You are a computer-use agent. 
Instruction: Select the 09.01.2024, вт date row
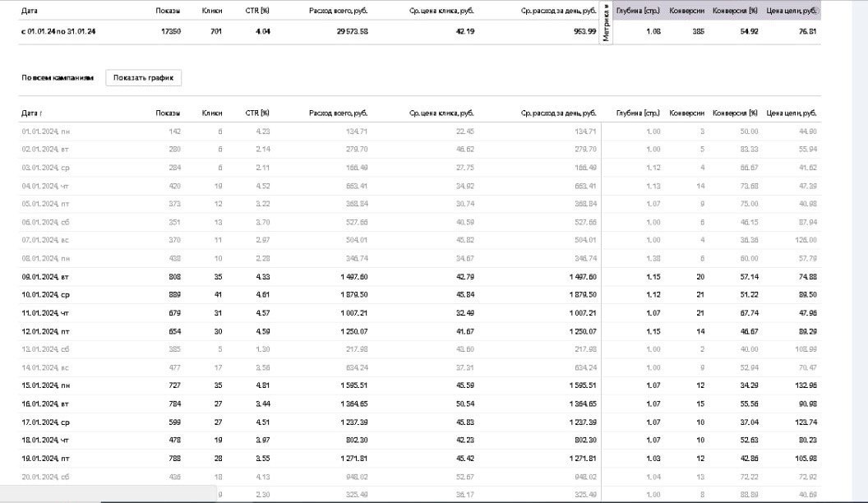pos(45,277)
